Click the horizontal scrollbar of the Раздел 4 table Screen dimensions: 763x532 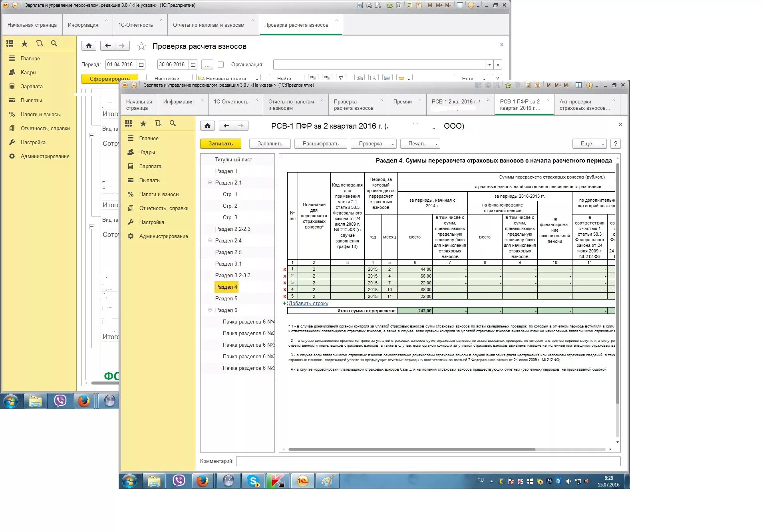(411, 449)
